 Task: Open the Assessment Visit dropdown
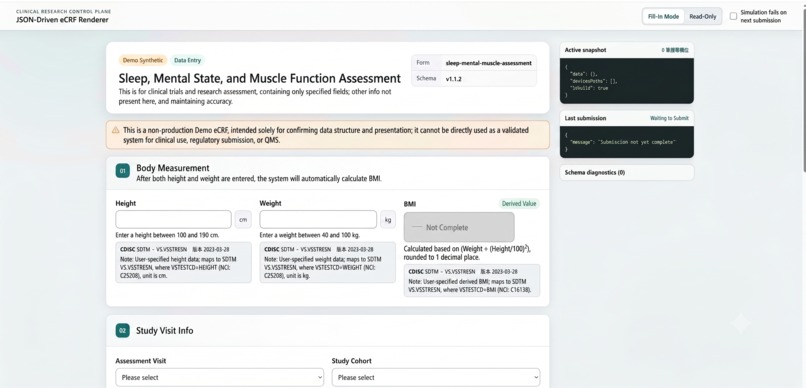(219, 377)
